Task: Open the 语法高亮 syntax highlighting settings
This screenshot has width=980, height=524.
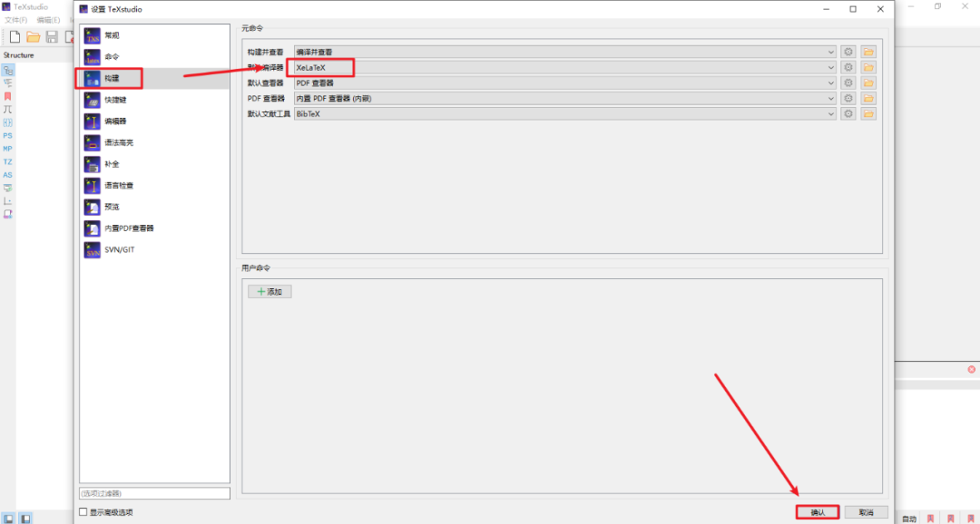Action: tap(119, 142)
